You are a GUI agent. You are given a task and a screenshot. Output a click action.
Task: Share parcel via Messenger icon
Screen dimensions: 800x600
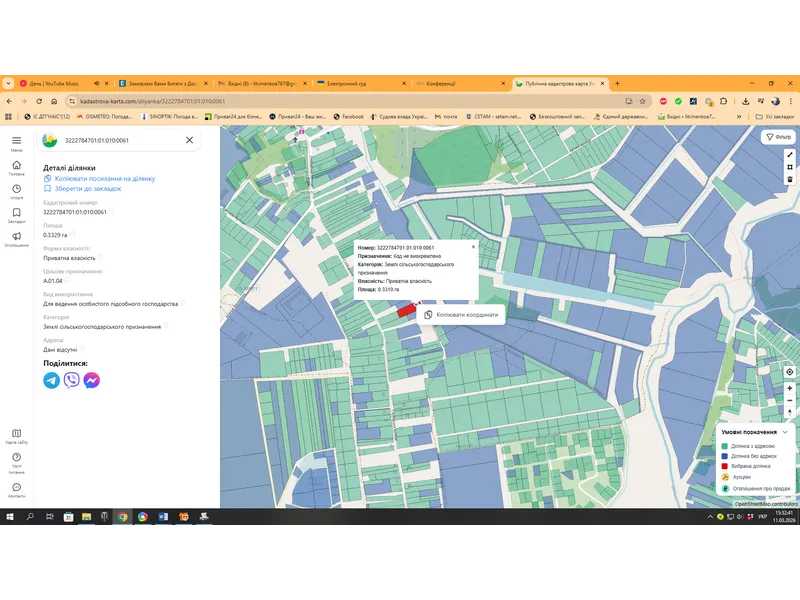[x=91, y=380]
